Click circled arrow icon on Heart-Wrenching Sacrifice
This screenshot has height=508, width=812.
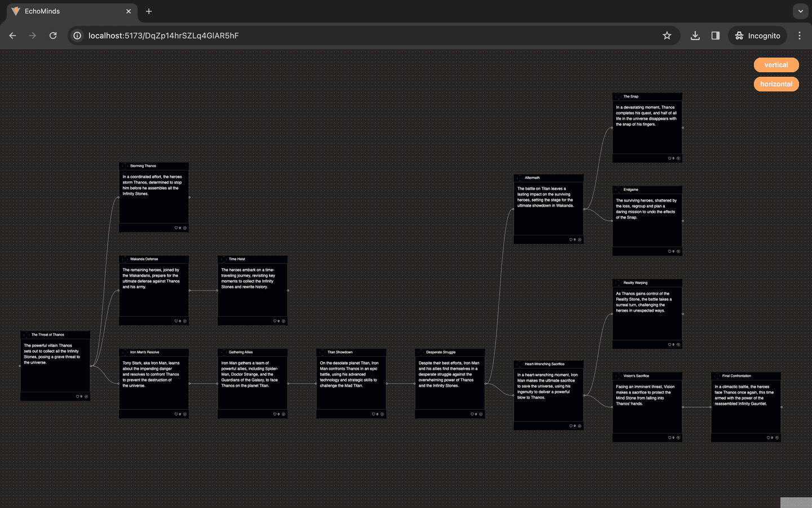click(580, 426)
